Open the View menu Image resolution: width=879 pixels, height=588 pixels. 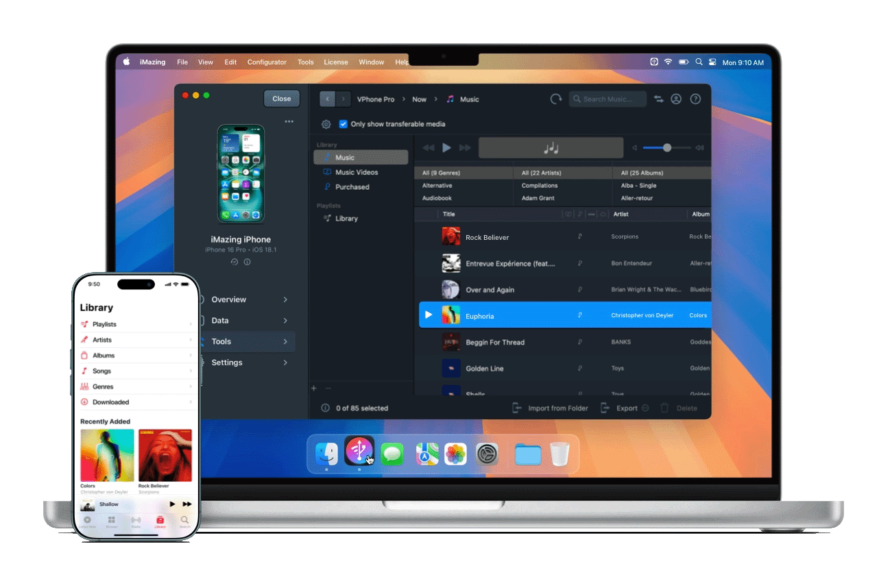coord(206,62)
